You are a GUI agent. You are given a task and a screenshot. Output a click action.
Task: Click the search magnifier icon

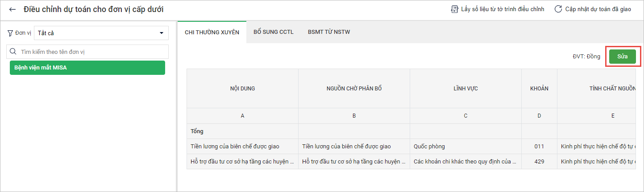pyautogui.click(x=14, y=52)
